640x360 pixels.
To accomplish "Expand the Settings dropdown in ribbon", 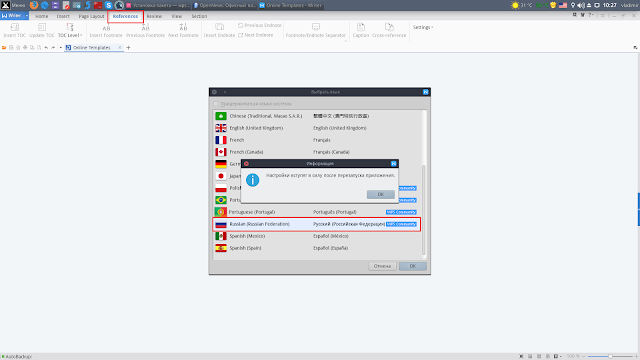I will pyautogui.click(x=423, y=27).
